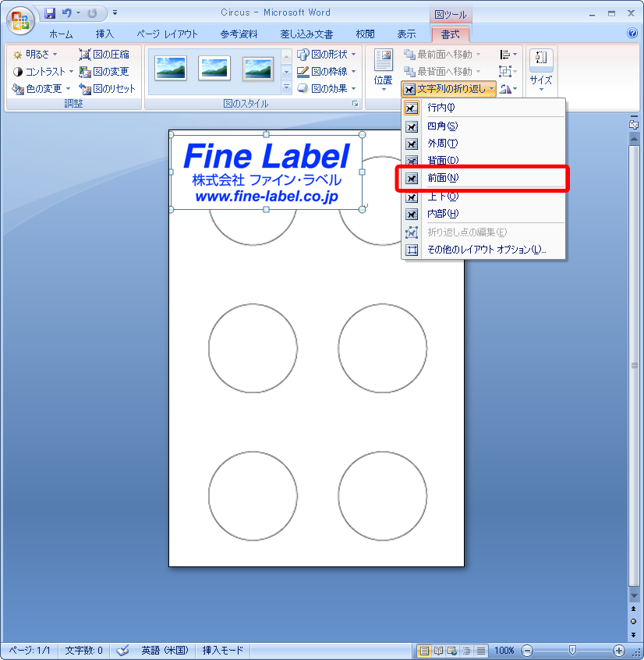Open コントラスト contrast dropdown

tap(43, 72)
